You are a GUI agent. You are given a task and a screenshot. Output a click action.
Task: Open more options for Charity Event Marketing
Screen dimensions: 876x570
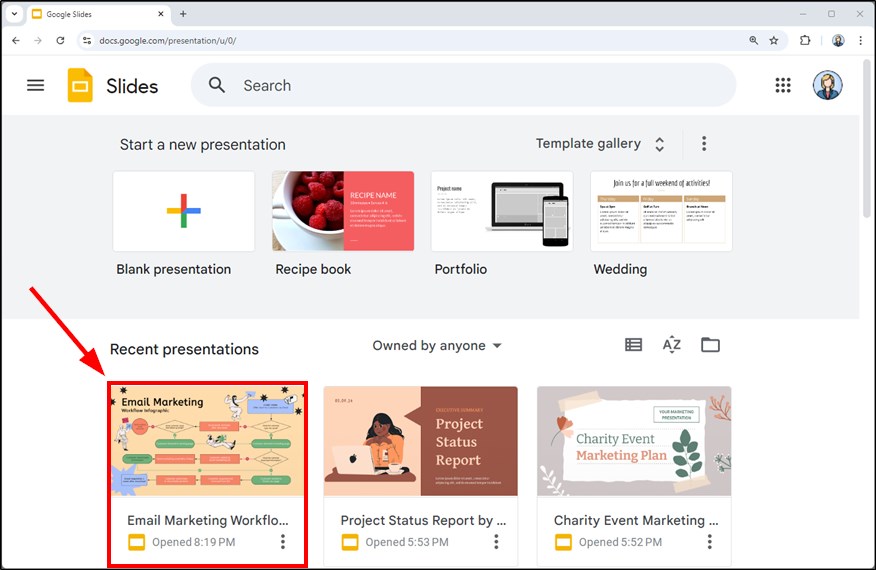tap(710, 542)
